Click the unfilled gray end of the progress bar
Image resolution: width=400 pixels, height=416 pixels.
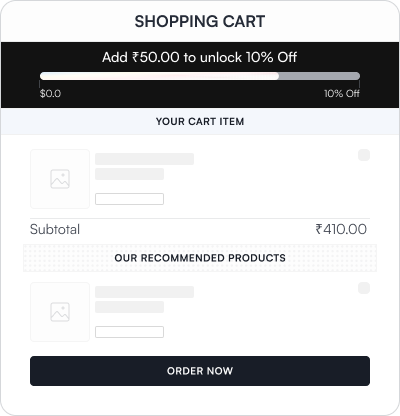[x=319, y=76]
